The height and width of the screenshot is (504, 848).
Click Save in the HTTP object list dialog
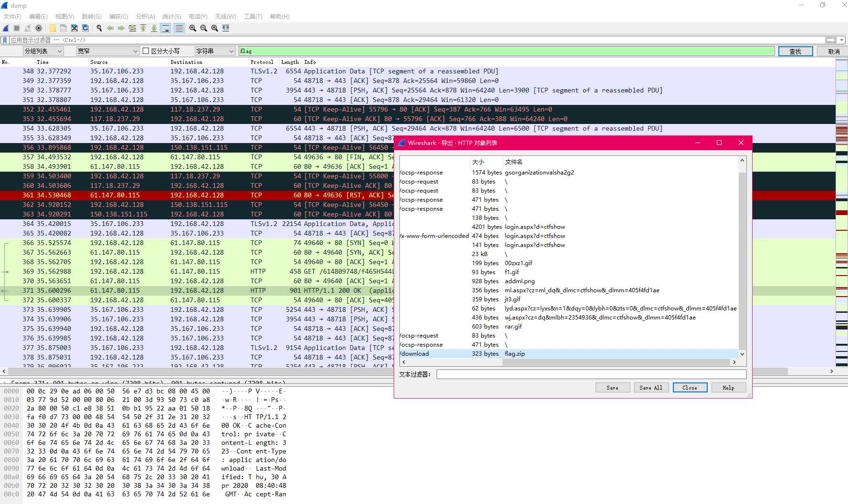click(613, 388)
